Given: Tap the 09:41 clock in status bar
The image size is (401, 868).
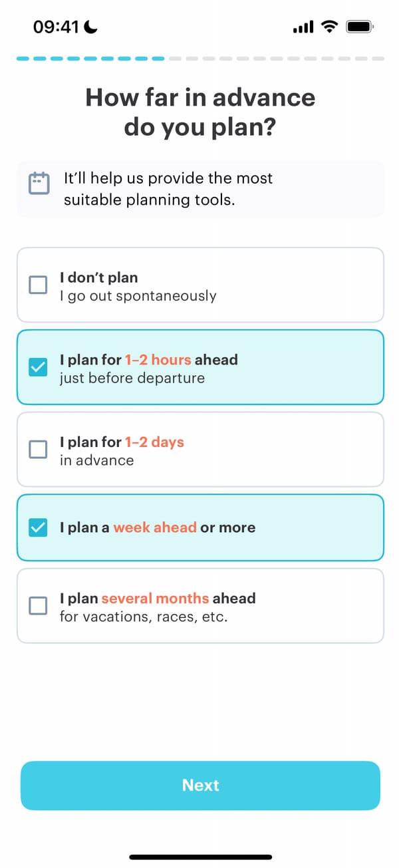Looking at the screenshot, I should [56, 27].
